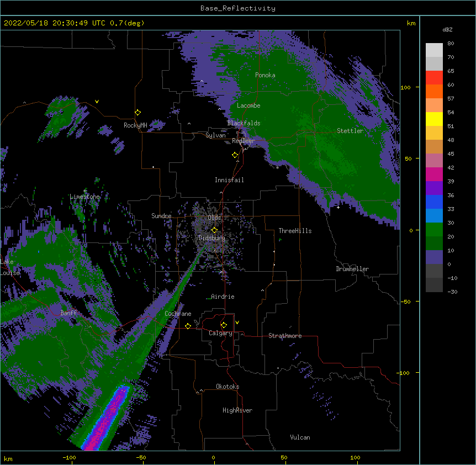Click the Lake Louise label
Screen dimensions: 476x465
(10, 267)
